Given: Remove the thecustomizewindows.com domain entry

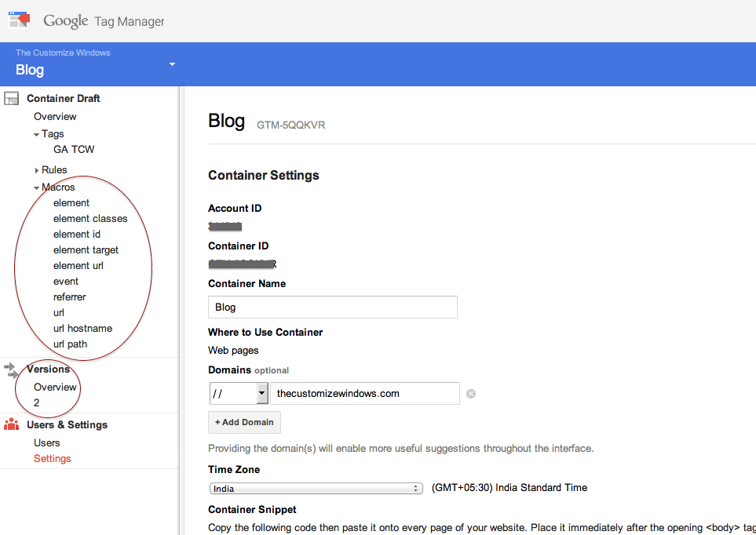Looking at the screenshot, I should pyautogui.click(x=471, y=394).
